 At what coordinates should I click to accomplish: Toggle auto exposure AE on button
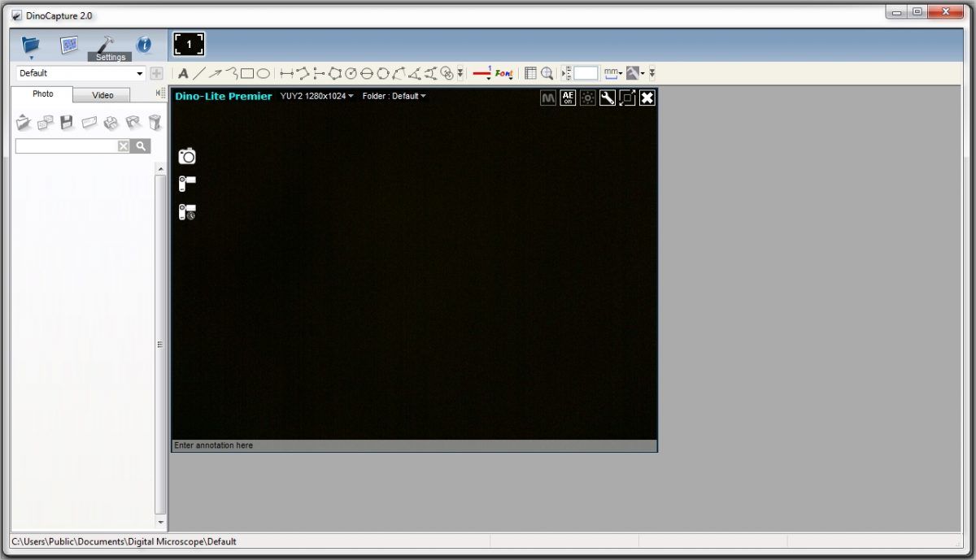568,98
